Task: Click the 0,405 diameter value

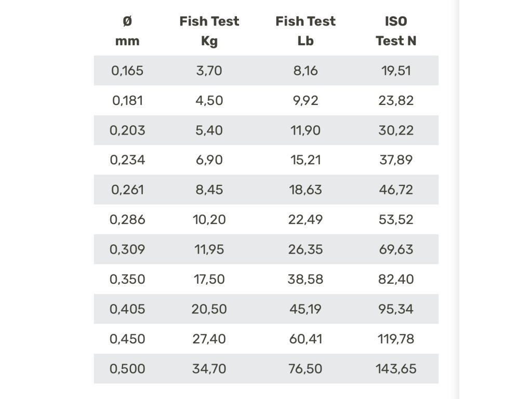Action: coord(127,309)
